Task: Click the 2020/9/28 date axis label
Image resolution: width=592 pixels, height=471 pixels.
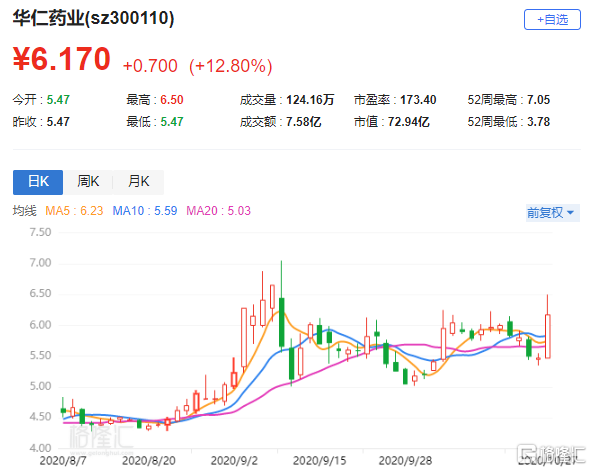Action: (x=405, y=460)
